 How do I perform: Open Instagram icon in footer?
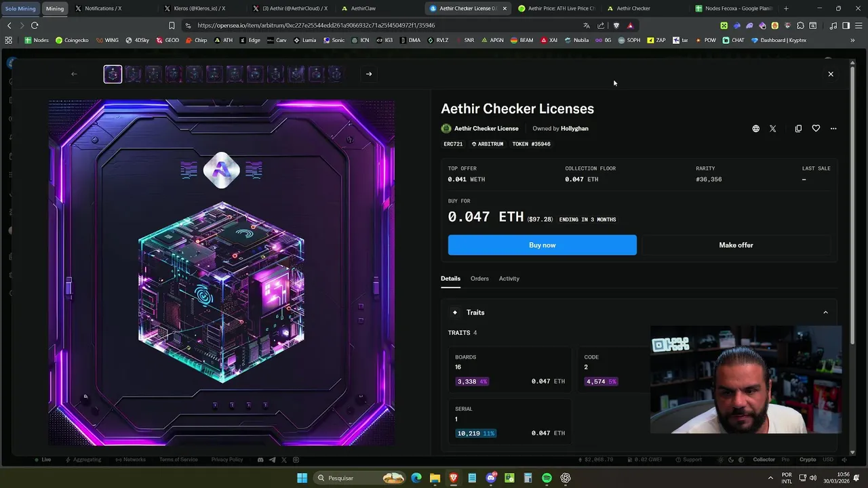click(x=296, y=460)
